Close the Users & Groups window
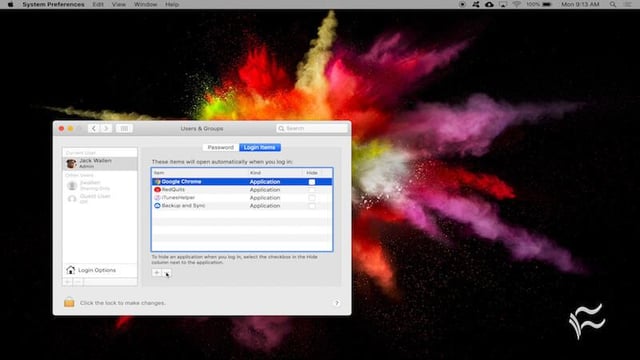The width and height of the screenshot is (640, 360). [61, 129]
